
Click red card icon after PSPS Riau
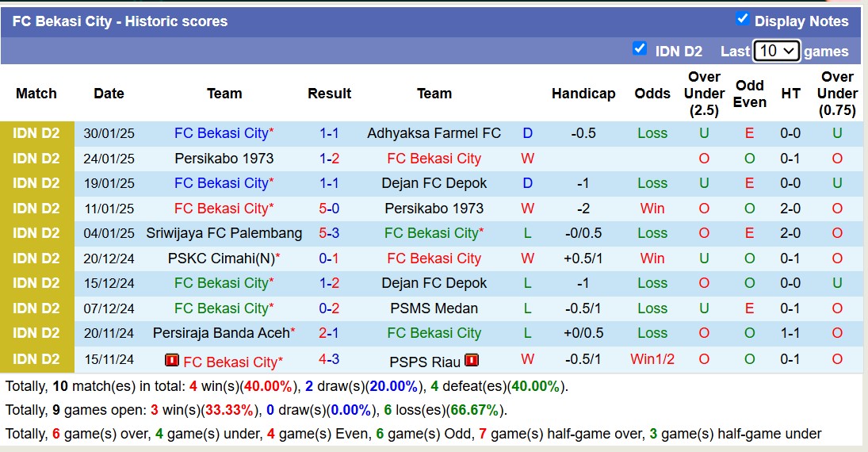tap(472, 361)
